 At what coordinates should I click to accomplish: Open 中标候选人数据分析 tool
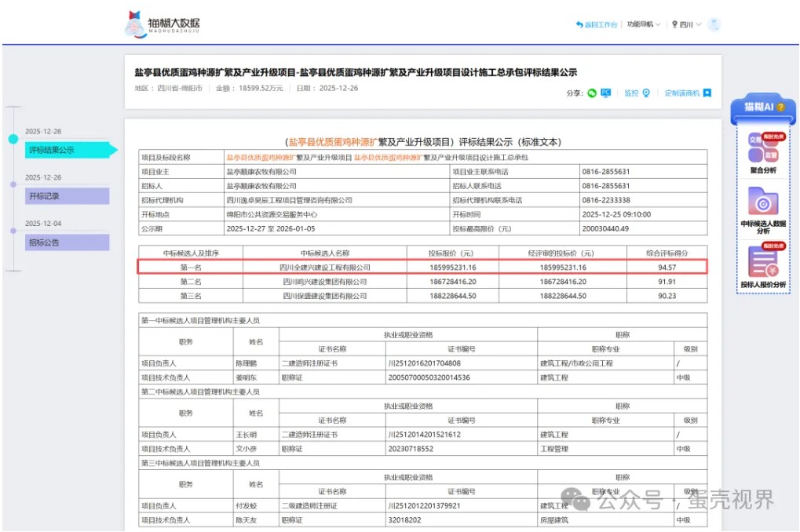pyautogui.click(x=762, y=210)
